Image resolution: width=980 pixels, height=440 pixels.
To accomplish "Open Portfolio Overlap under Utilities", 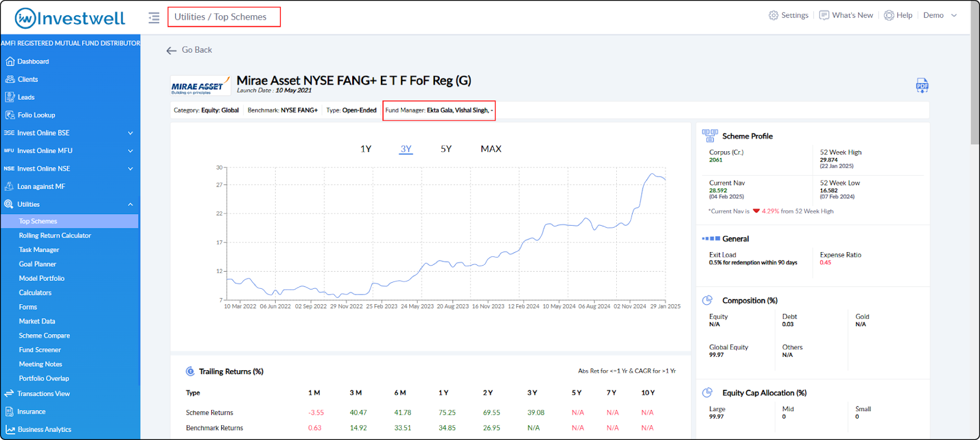I will 43,378.
